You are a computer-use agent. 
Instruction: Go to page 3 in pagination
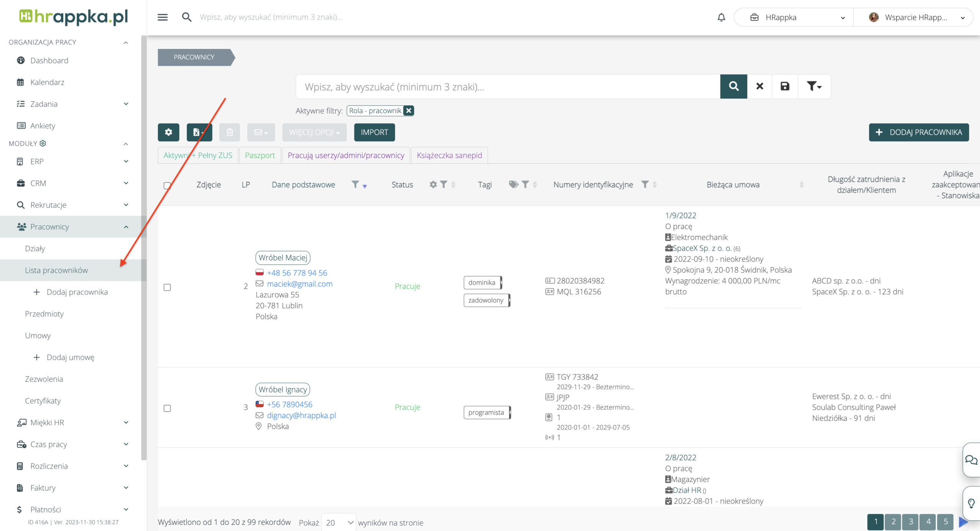click(911, 522)
